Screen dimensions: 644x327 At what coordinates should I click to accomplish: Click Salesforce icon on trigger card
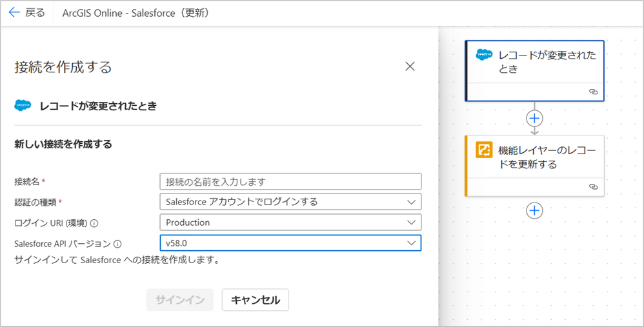coord(484,55)
